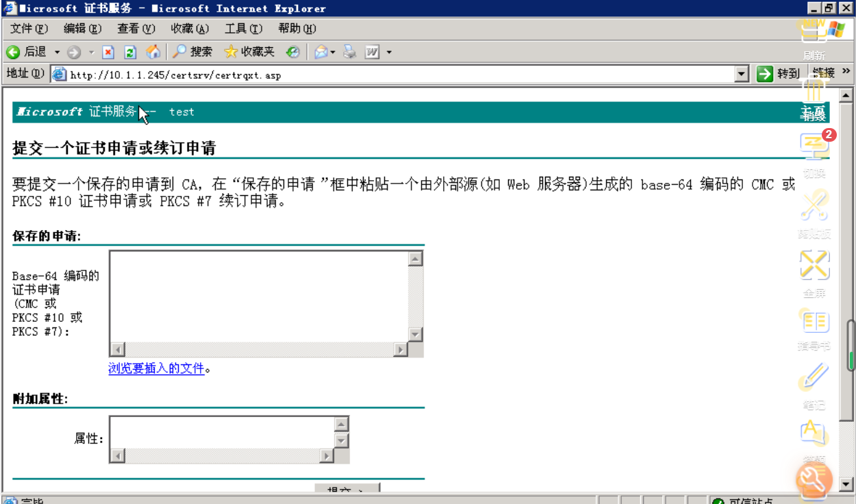Click inside the Base-64 saved request textarea
The width and height of the screenshot is (856, 504).
[x=259, y=296]
